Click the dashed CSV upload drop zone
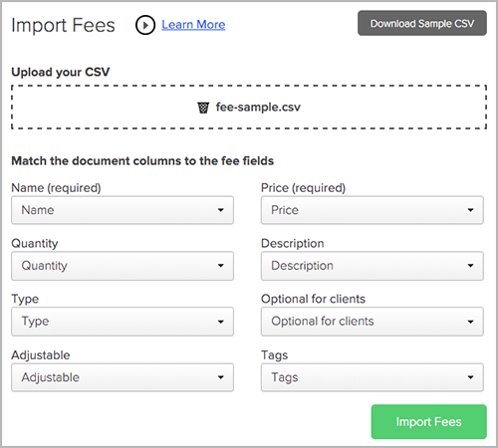498x448 pixels. pos(249,108)
